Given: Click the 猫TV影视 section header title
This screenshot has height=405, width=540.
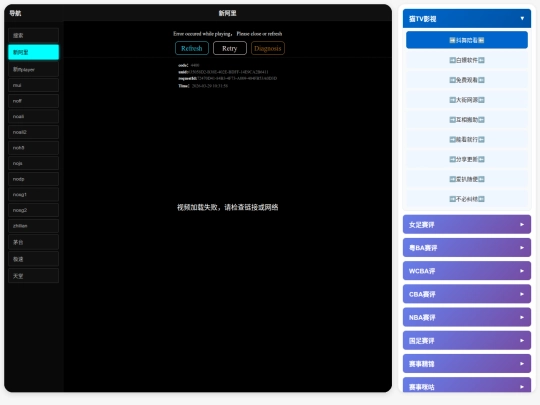Looking at the screenshot, I should point(423,19).
